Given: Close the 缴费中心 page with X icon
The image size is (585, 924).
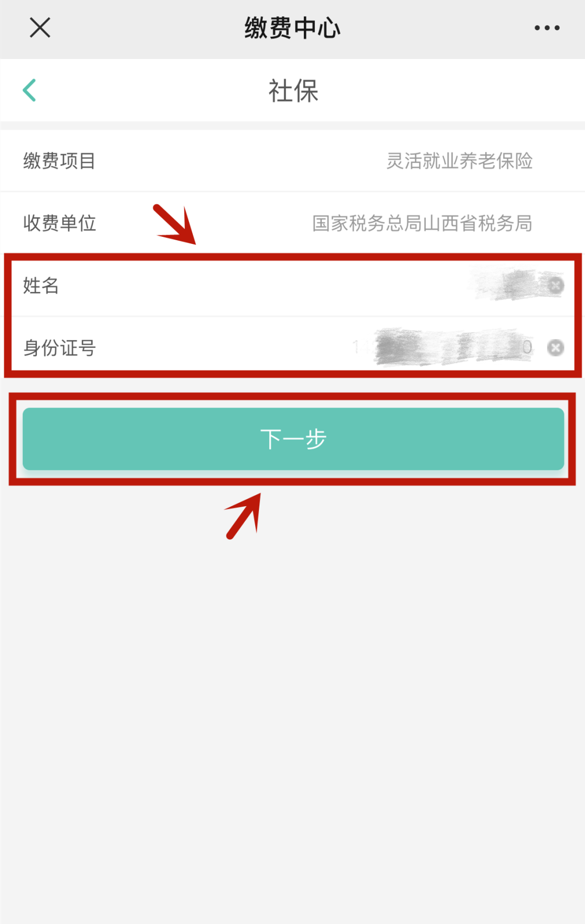Looking at the screenshot, I should pyautogui.click(x=40, y=28).
